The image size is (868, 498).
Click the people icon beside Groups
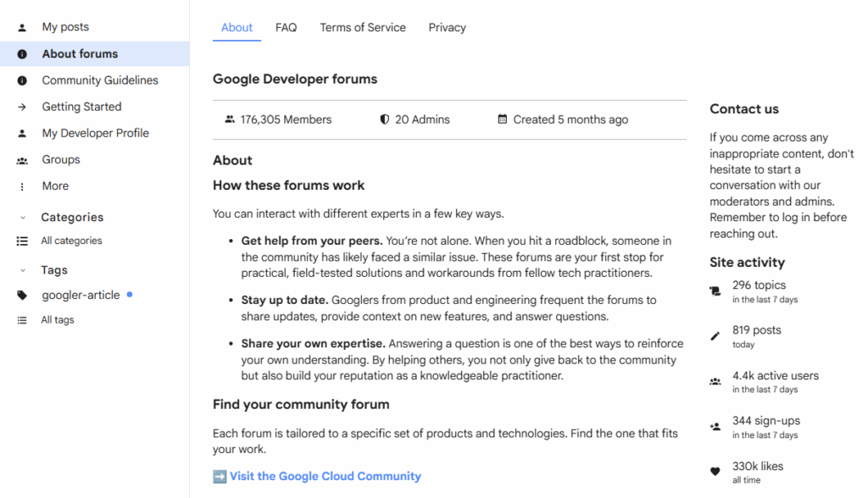click(22, 160)
